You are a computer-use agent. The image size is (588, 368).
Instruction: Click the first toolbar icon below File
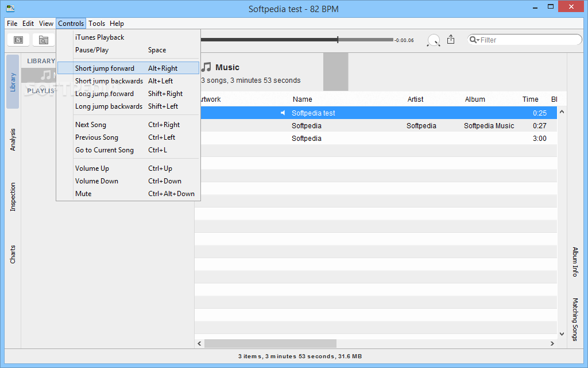point(18,40)
